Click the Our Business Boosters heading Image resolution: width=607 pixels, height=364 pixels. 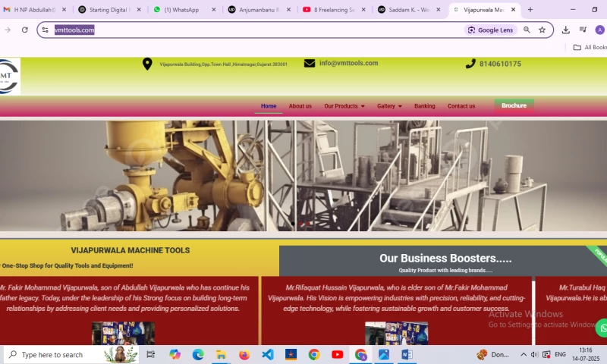point(445,258)
